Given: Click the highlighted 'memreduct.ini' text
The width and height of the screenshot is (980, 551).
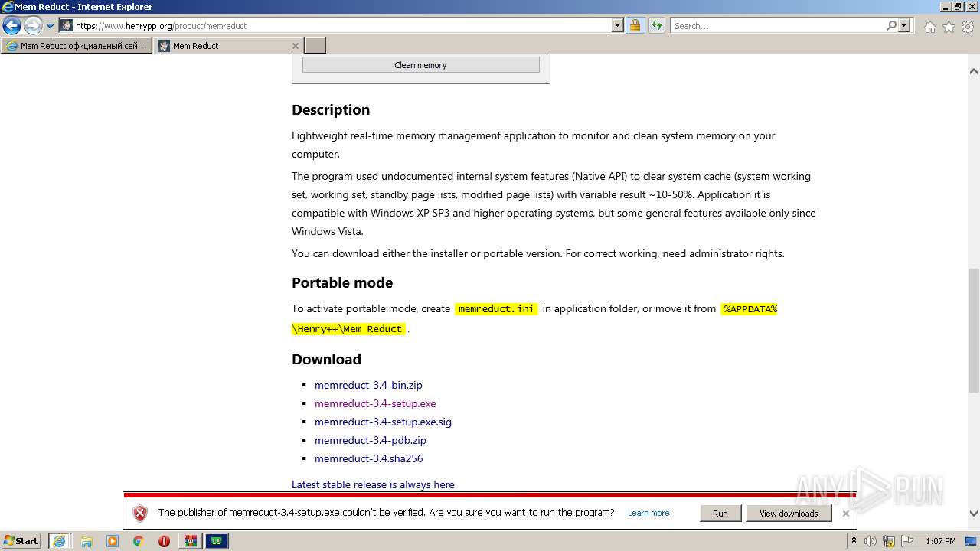Looking at the screenshot, I should pyautogui.click(x=496, y=309).
